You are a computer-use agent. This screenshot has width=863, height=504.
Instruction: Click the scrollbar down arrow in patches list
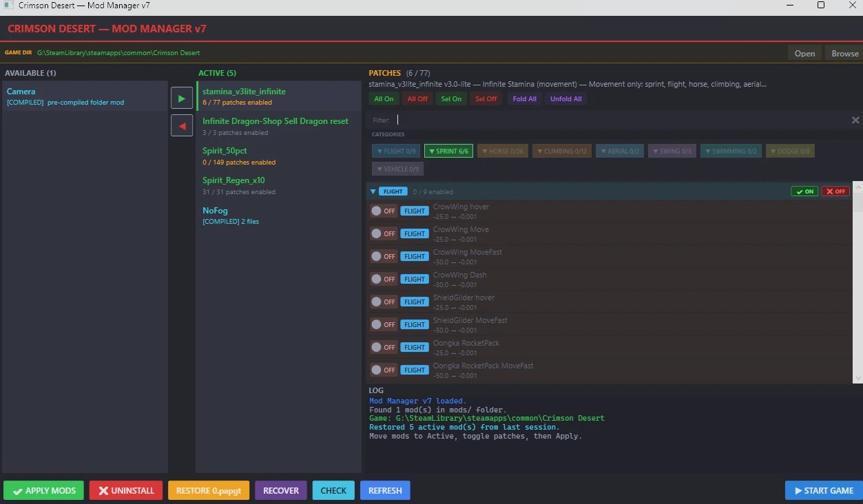857,378
